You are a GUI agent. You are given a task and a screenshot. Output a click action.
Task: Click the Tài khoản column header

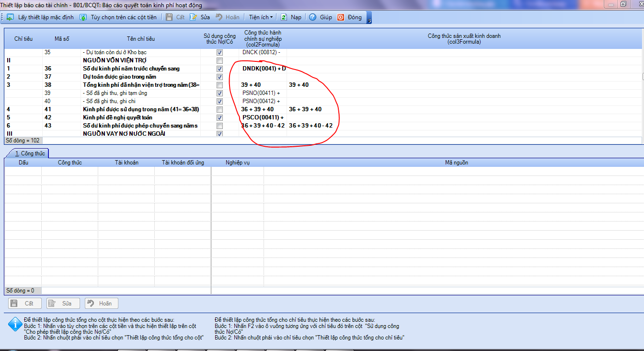pos(126,163)
